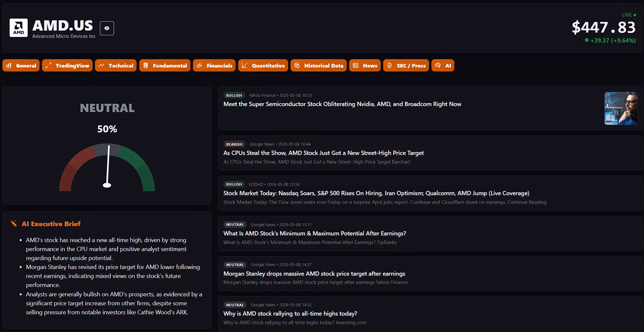Click the NEUTRAL badge on the 14:37 article

click(235, 265)
